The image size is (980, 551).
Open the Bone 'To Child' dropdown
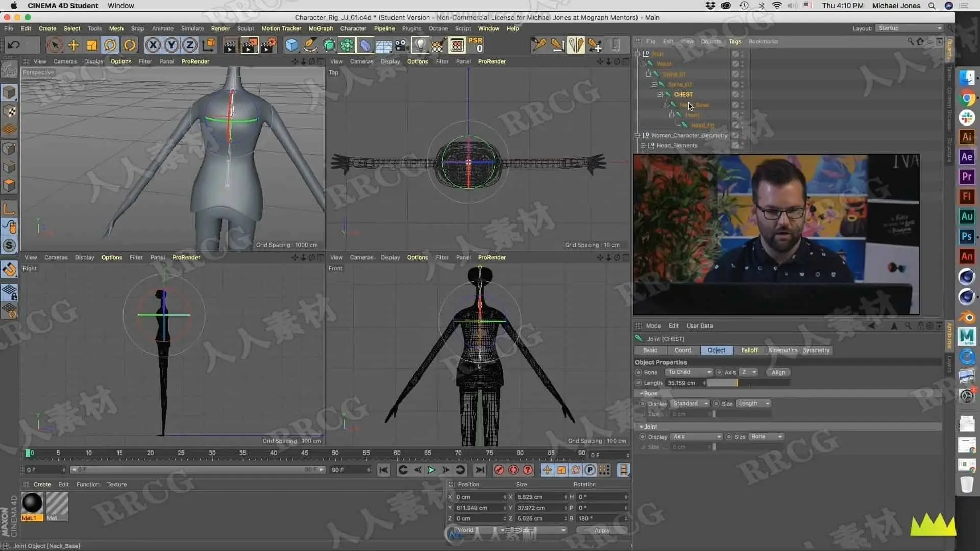click(689, 372)
